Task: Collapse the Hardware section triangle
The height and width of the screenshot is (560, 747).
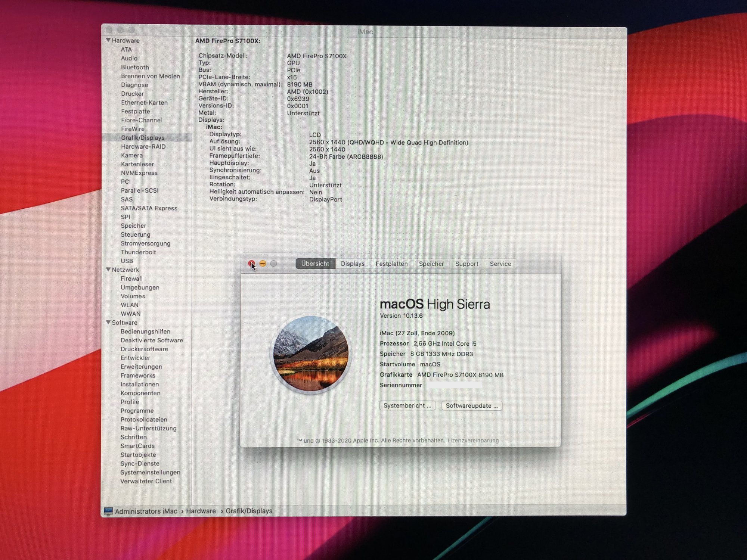Action: click(x=108, y=40)
